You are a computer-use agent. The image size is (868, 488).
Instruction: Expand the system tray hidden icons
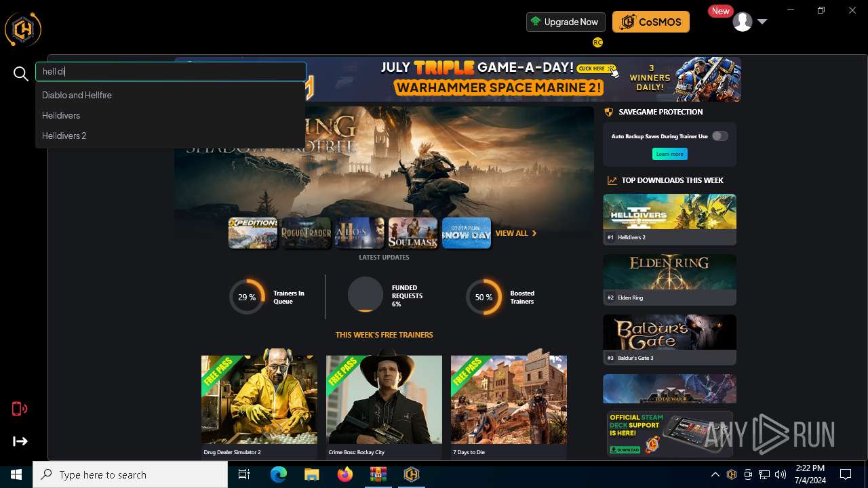[x=715, y=474]
